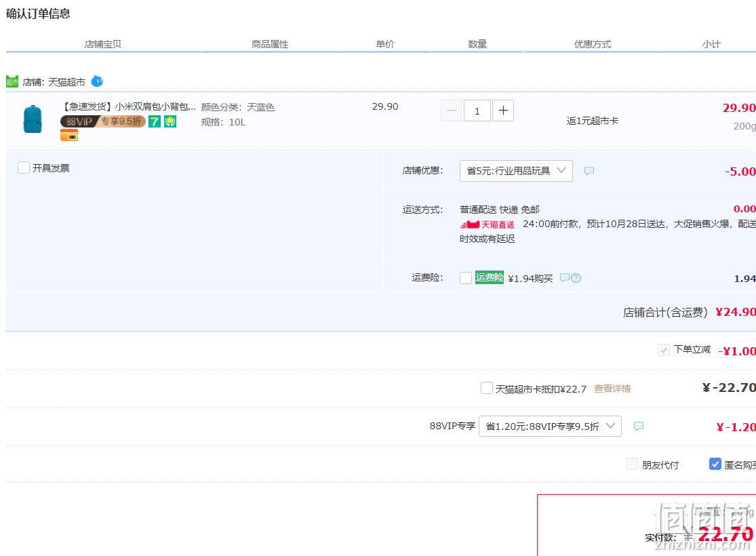This screenshot has width=756, height=556.
Task: Click the ¥-1.20 88VIP discount amount
Action: coord(736,427)
